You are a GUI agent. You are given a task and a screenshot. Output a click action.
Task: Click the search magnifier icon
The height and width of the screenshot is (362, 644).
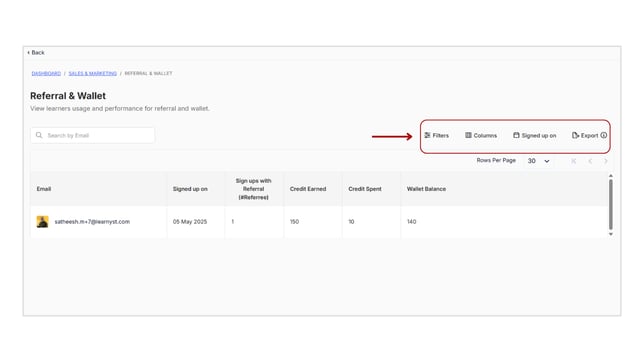pos(39,135)
